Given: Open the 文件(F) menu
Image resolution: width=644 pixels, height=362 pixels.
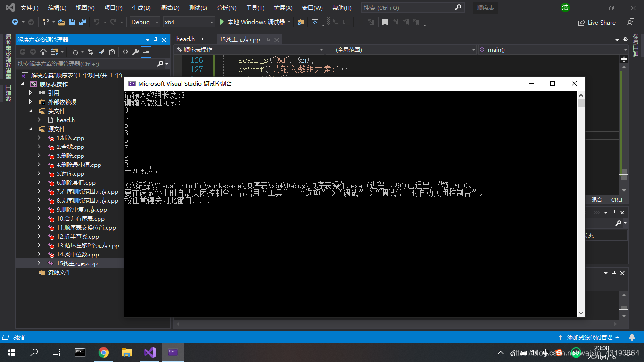Looking at the screenshot, I should click(29, 8).
